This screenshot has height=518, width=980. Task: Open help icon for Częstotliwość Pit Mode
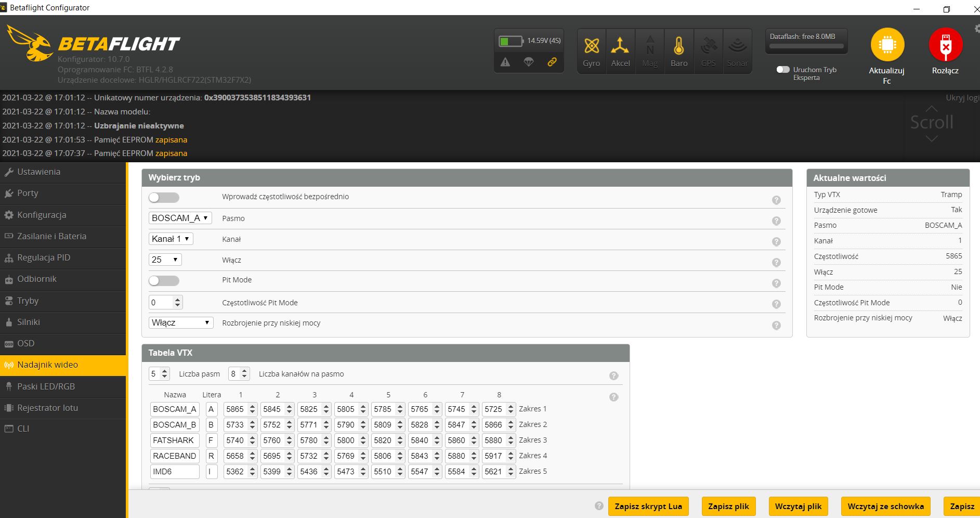pos(776,304)
